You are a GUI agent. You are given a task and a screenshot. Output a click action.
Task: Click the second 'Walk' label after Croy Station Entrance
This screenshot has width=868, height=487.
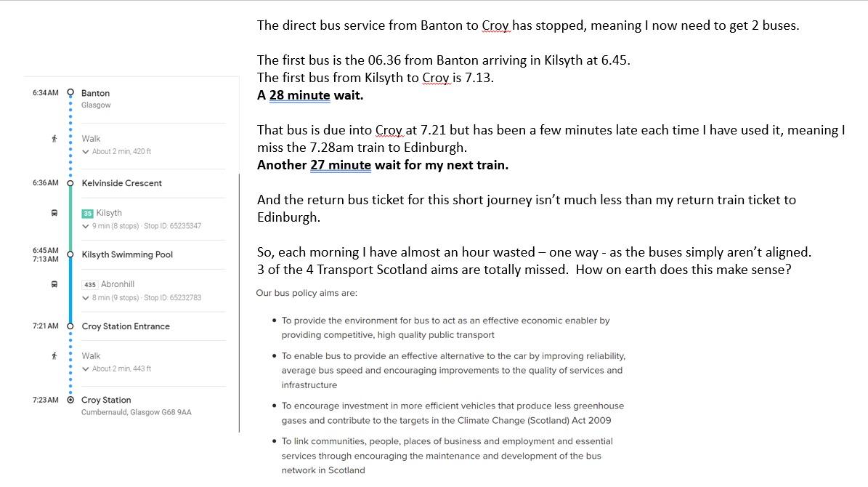(x=91, y=355)
